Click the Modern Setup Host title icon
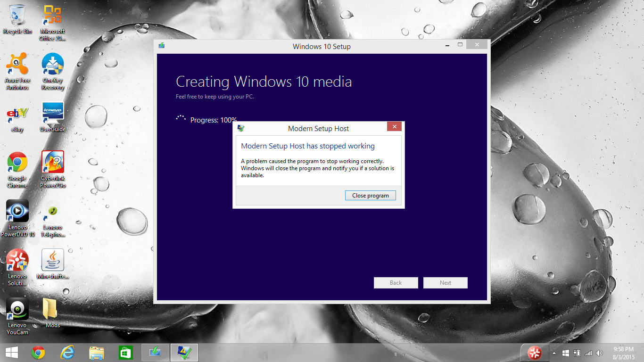Viewport: 644px width, 362px height. [240, 128]
